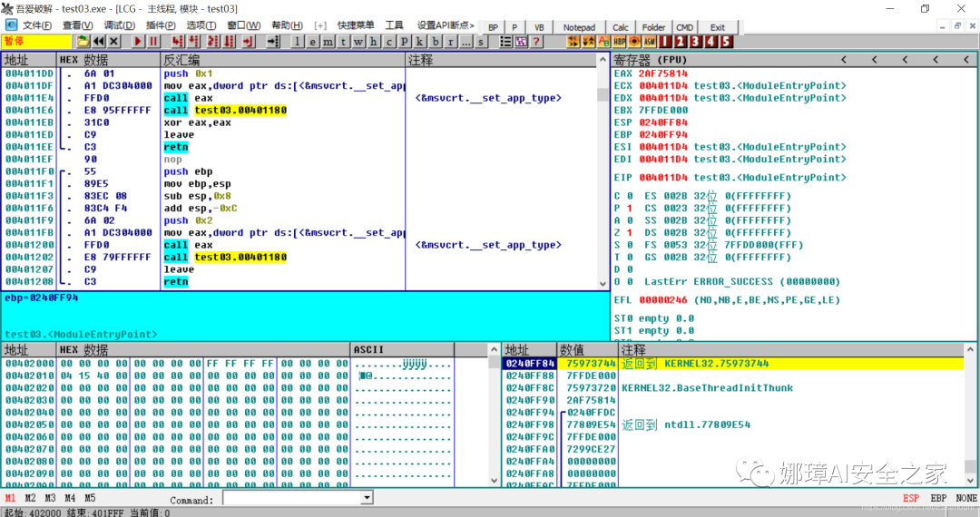Open the Command combo box dropdown arrow
Screen dimensions: 980x517
[367, 498]
